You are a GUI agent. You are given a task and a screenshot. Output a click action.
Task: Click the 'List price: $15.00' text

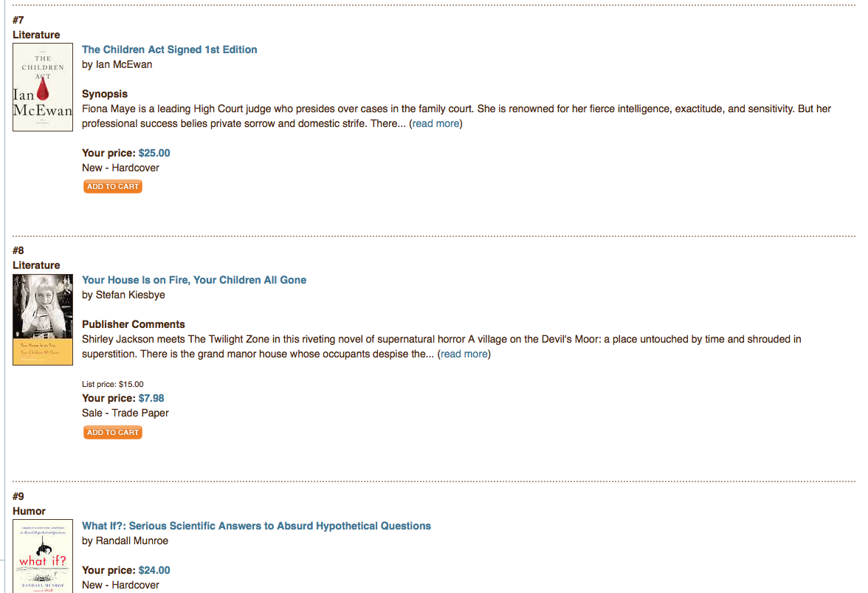click(113, 384)
